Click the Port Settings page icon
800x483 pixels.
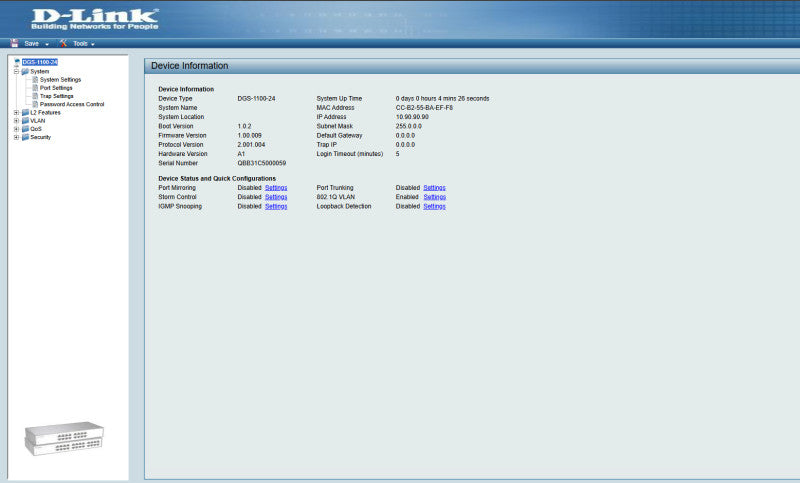tap(35, 88)
